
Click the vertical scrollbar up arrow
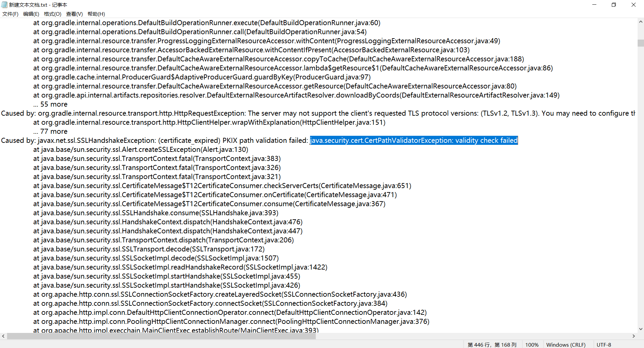(641, 22)
